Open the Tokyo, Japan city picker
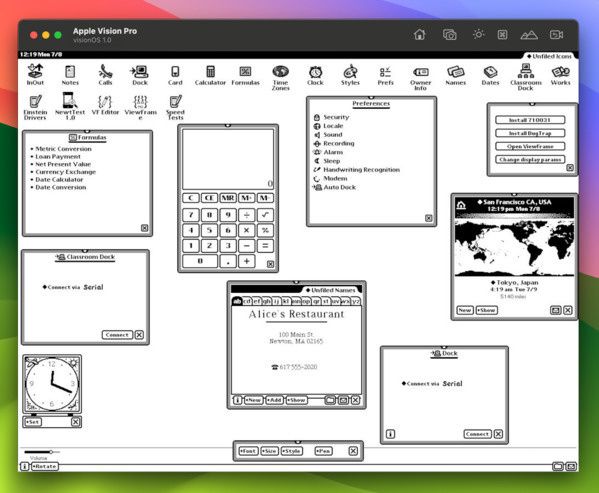The width and height of the screenshot is (599, 493). pyautogui.click(x=514, y=283)
